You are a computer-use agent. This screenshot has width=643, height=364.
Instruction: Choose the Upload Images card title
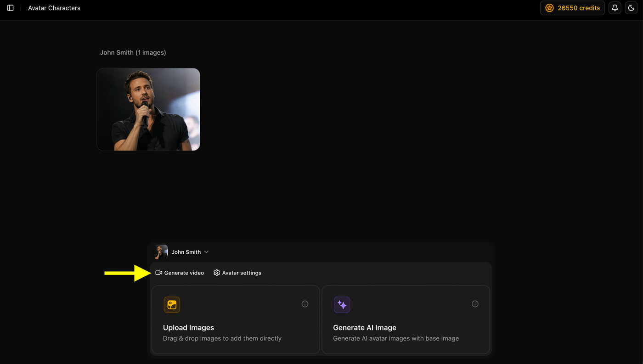click(x=189, y=328)
